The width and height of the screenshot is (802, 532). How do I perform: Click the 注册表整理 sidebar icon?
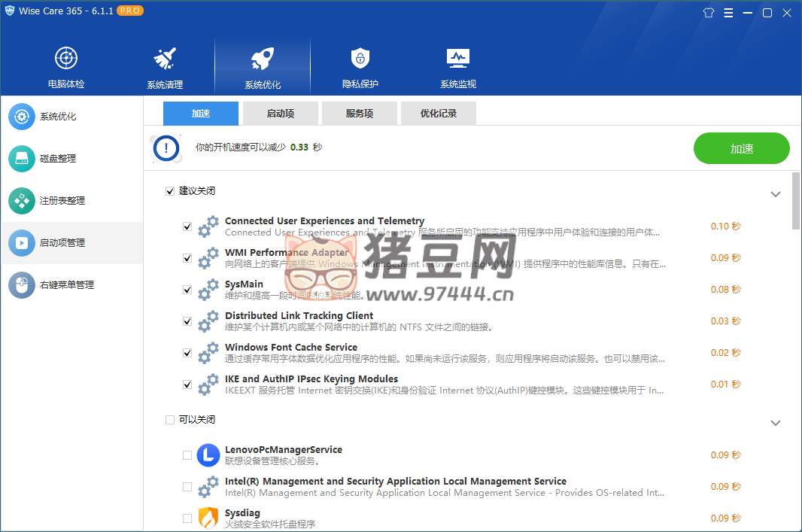(x=22, y=201)
